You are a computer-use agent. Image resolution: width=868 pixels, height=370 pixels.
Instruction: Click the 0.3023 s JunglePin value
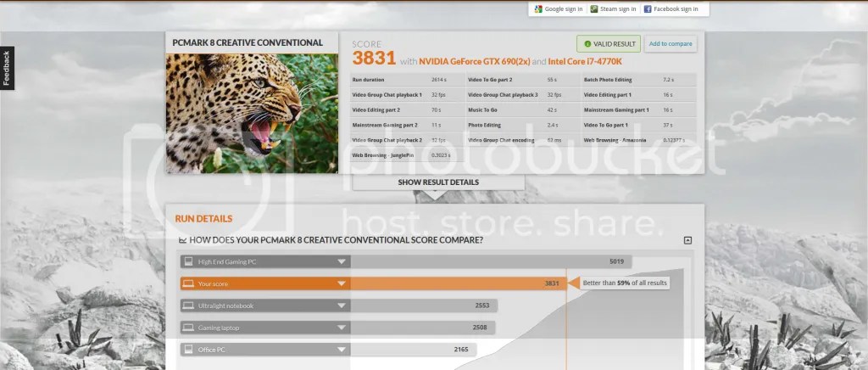coord(441,155)
